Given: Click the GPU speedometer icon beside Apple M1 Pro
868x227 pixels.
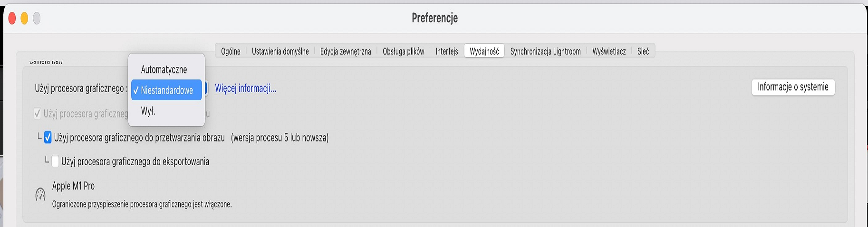Looking at the screenshot, I should point(40,194).
